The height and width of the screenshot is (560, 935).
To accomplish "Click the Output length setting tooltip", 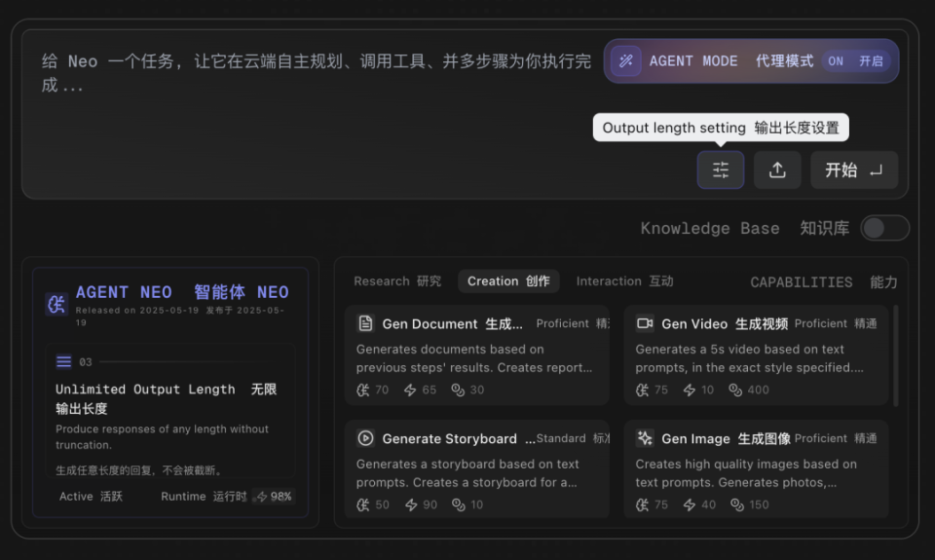I will (721, 128).
